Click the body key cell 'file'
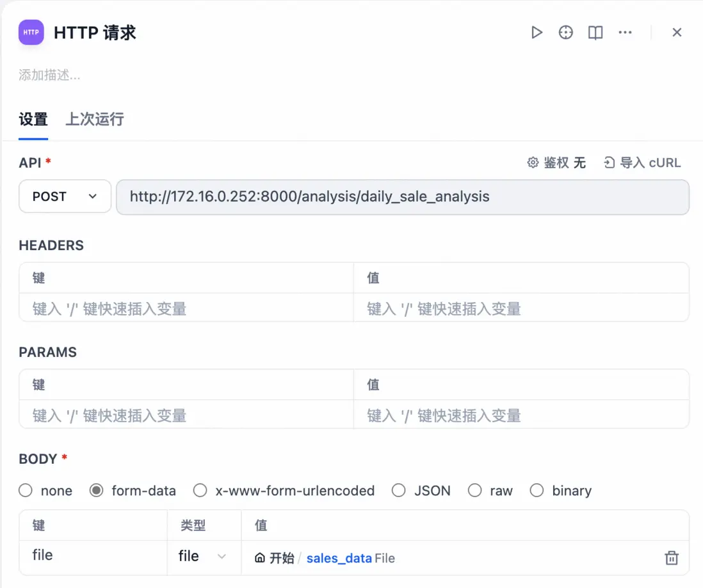 click(x=93, y=556)
